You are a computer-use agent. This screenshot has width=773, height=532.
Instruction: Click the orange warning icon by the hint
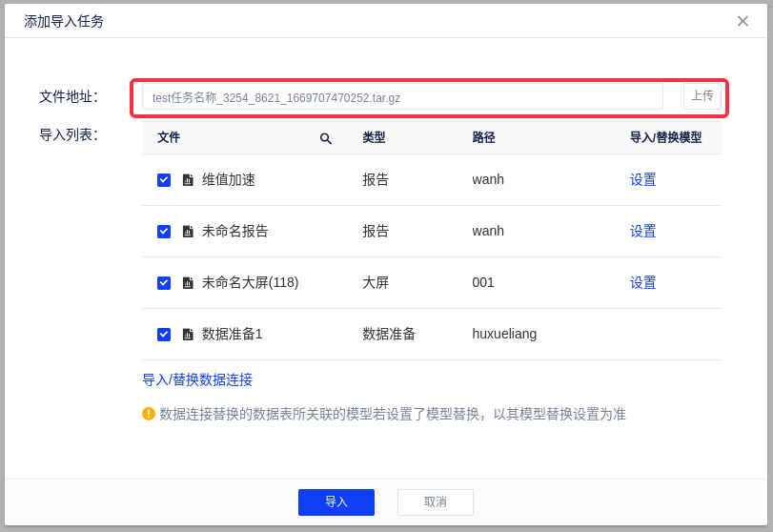[149, 414]
